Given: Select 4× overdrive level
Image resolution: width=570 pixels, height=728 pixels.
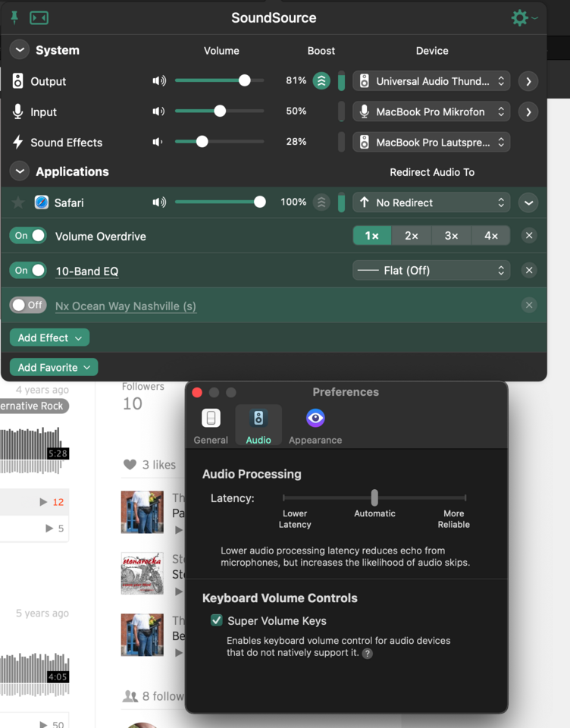Looking at the screenshot, I should [x=490, y=236].
